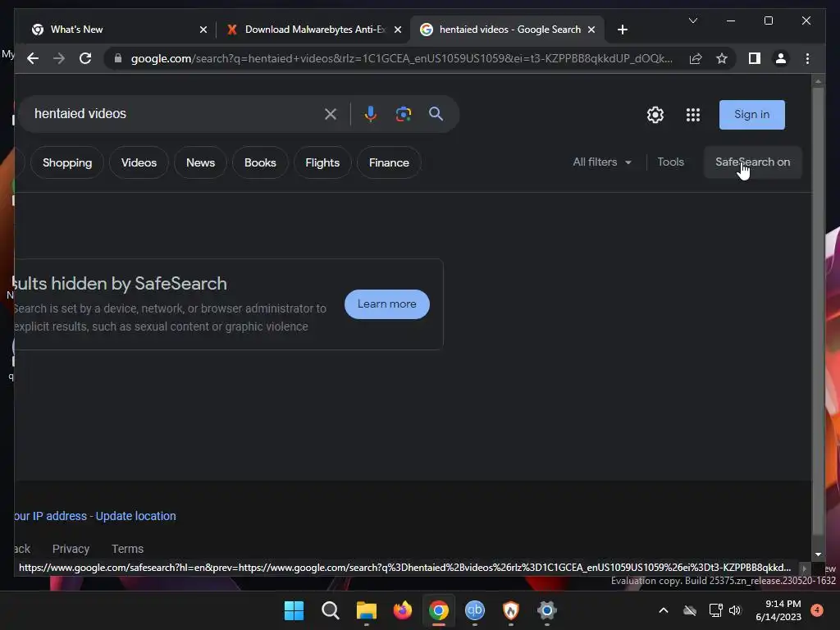840x630 pixels.
Task: Go back with browser back arrow
Action: tap(33, 58)
